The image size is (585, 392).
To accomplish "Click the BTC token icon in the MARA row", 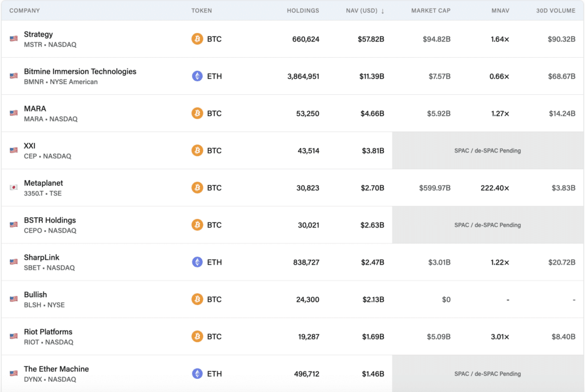I will point(197,113).
